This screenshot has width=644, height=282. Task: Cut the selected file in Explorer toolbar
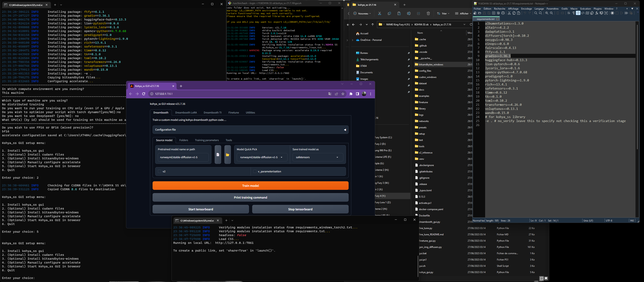pos(379,13)
